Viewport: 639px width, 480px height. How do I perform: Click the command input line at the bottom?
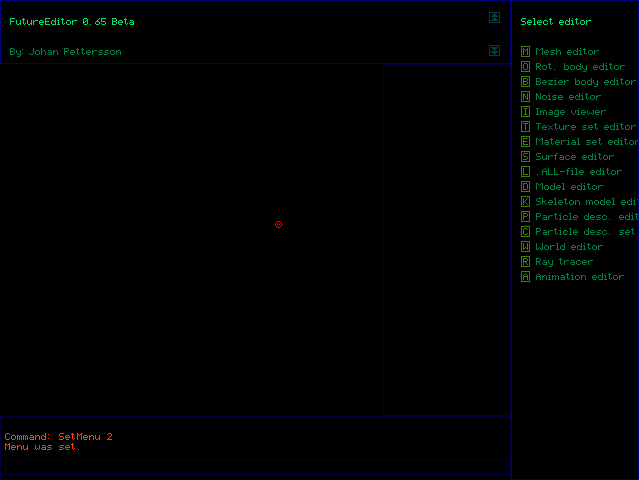pos(255,466)
